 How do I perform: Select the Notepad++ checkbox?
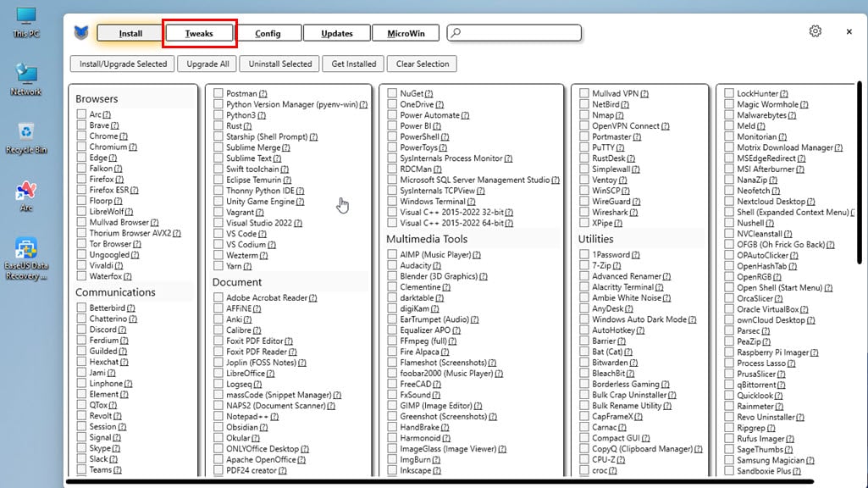coord(218,417)
